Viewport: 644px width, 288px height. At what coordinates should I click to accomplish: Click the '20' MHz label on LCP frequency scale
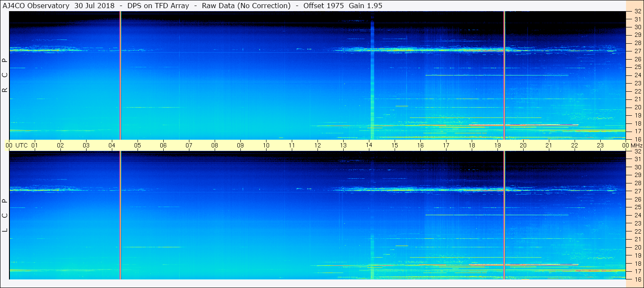638,247
